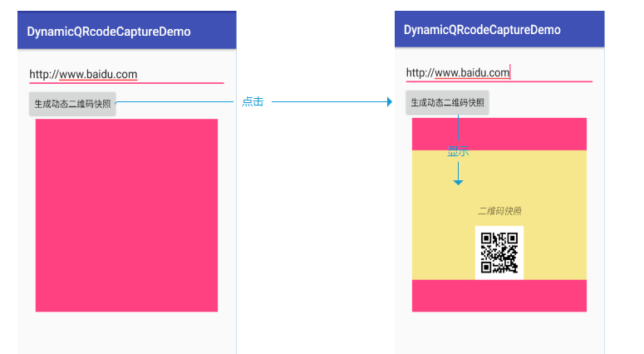Click the generated QR code image
Viewport: 644px width, 354px height.
[x=499, y=253]
